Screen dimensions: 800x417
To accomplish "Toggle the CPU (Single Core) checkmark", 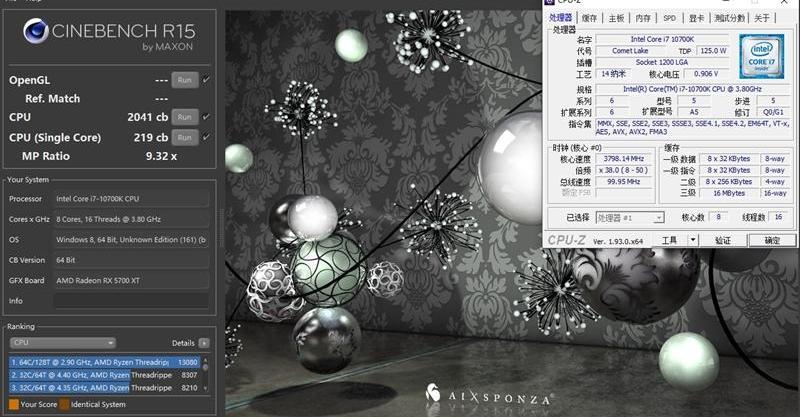I will coord(206,137).
